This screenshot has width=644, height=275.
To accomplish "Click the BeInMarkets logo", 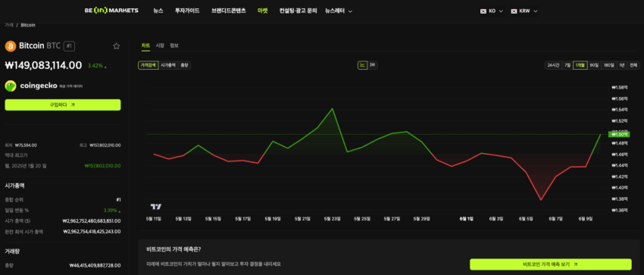I will (111, 11).
